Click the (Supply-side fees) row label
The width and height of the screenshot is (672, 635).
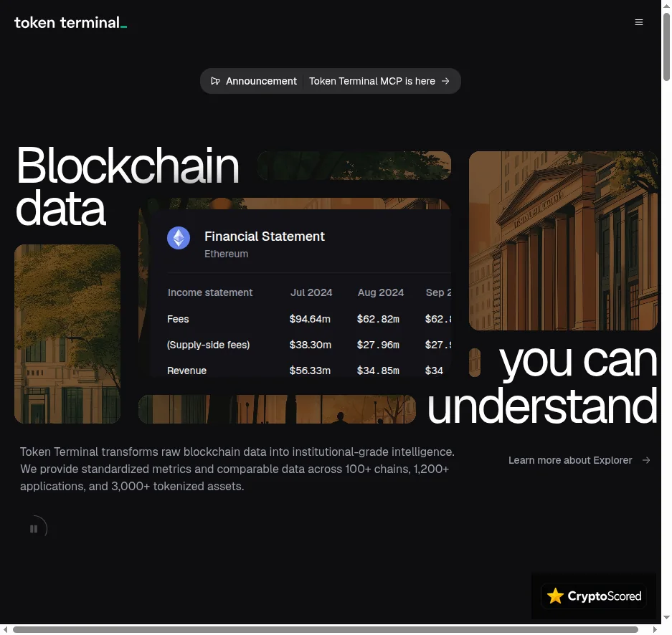(x=208, y=345)
